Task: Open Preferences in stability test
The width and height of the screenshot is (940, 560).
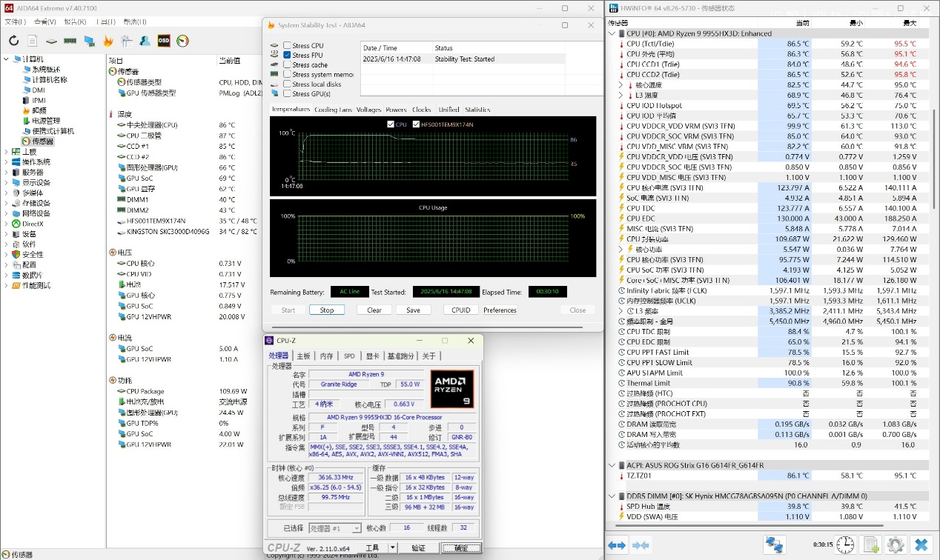Action: [500, 310]
